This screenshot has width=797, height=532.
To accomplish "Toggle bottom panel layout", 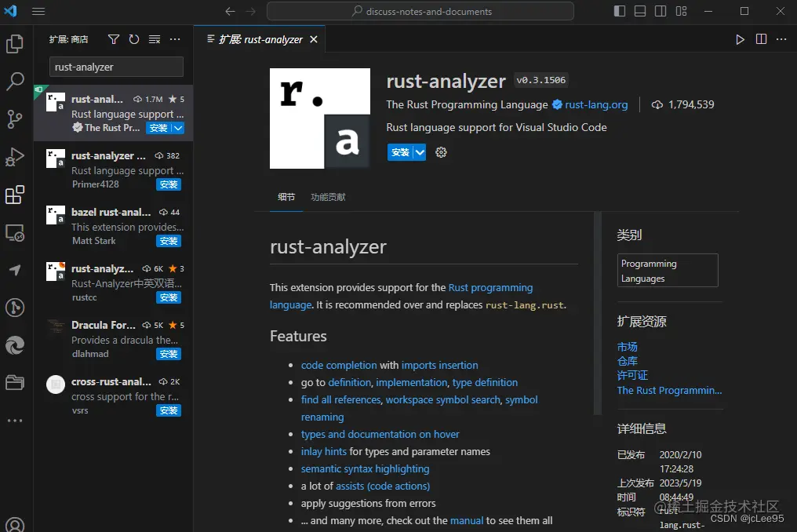I will tap(640, 11).
